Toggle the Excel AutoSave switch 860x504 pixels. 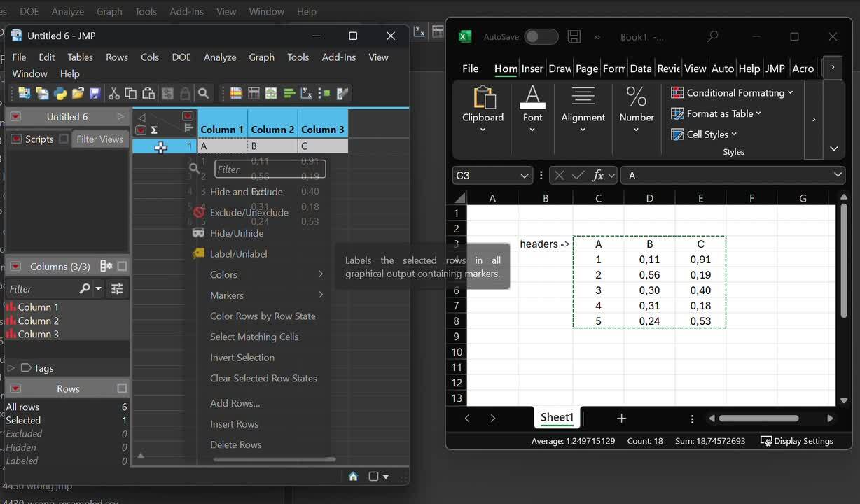click(x=541, y=37)
